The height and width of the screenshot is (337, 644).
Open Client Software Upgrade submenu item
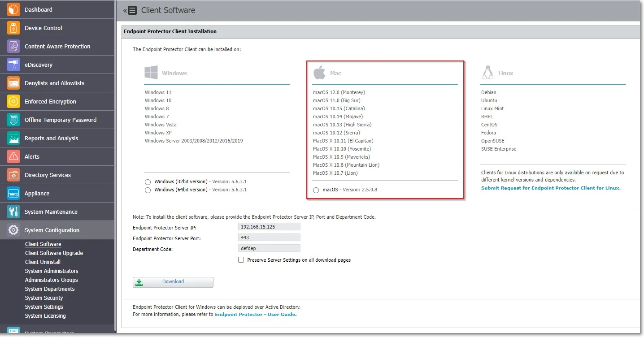(54, 253)
